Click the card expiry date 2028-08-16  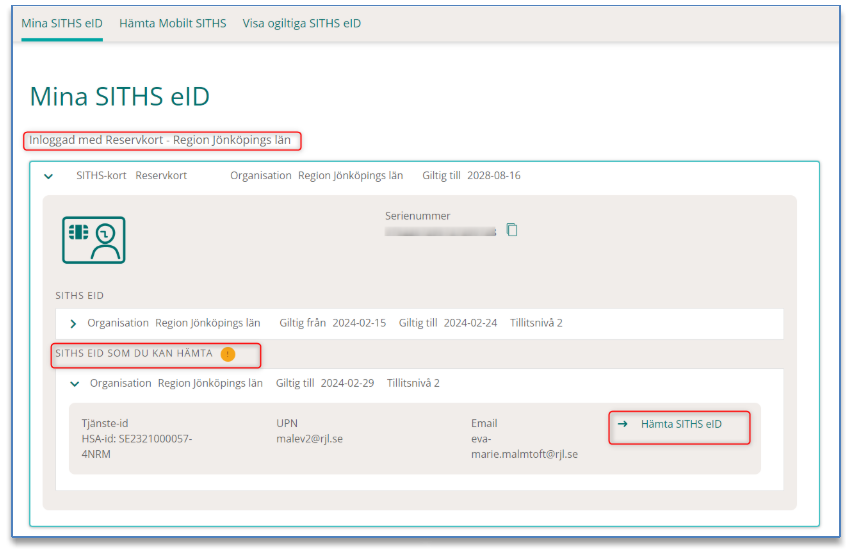pos(493,175)
